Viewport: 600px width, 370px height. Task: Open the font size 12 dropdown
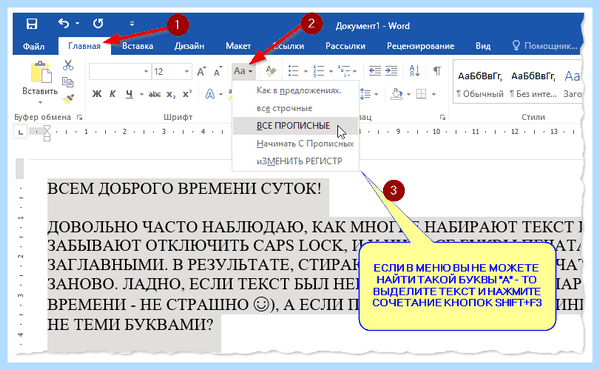point(186,72)
